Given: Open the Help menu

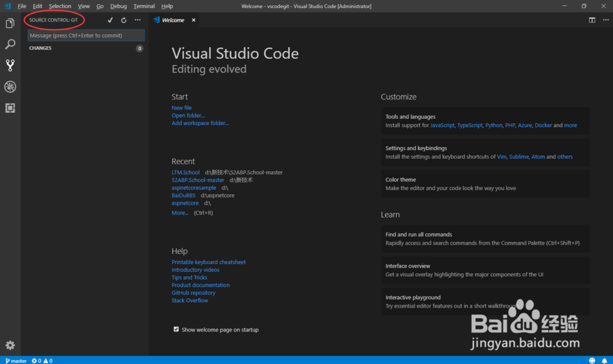Looking at the screenshot, I should click(x=167, y=6).
